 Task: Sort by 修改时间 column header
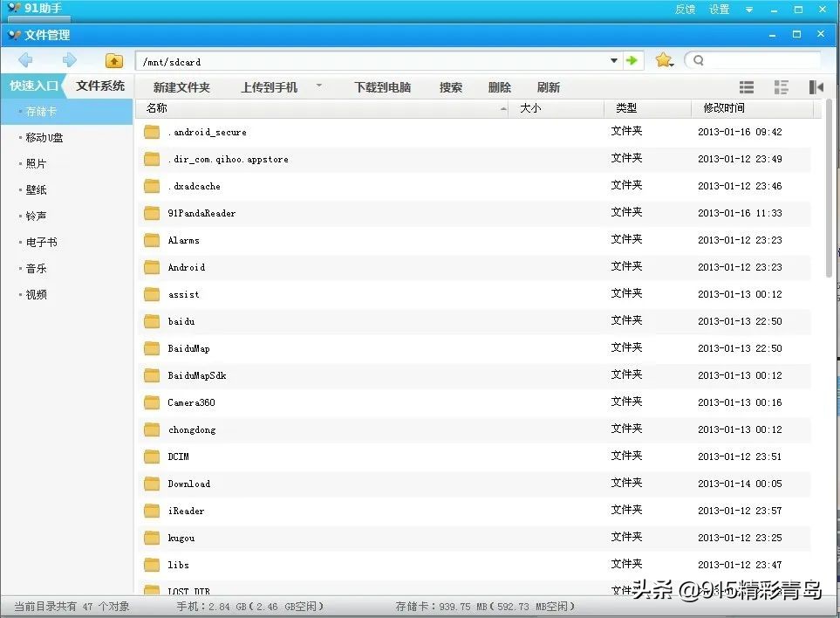[x=753, y=108]
